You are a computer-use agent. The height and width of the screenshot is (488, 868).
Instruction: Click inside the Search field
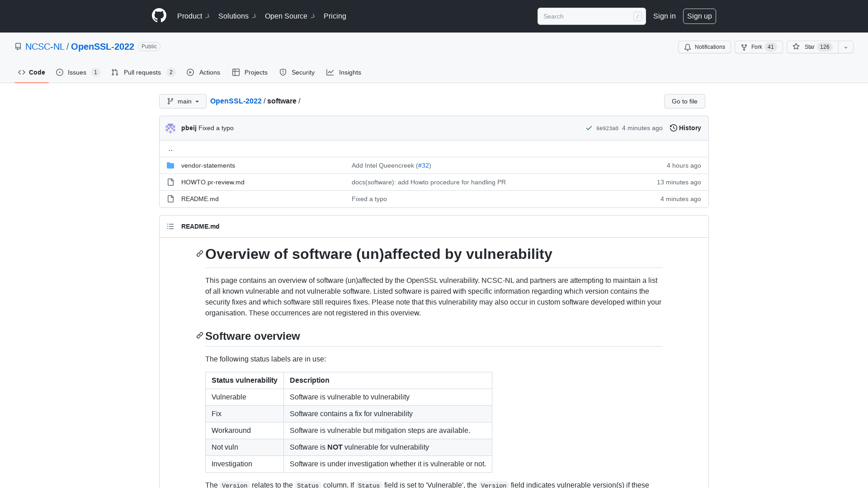point(588,16)
